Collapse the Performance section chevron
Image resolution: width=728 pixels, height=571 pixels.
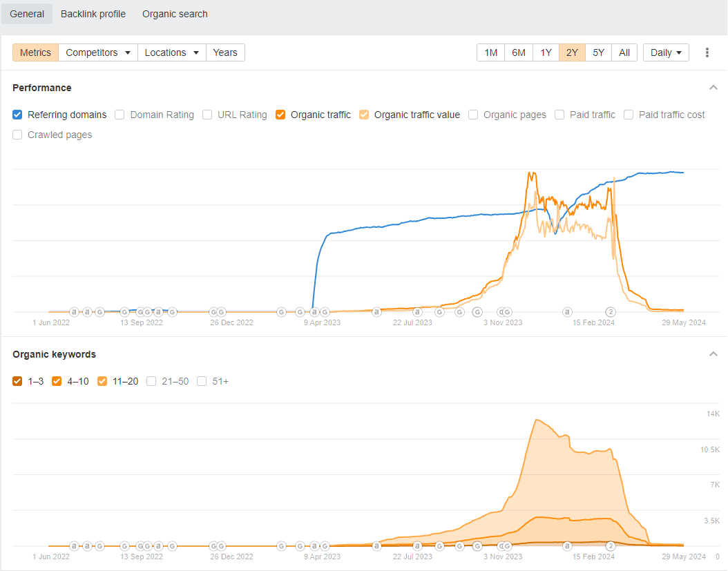pos(713,88)
